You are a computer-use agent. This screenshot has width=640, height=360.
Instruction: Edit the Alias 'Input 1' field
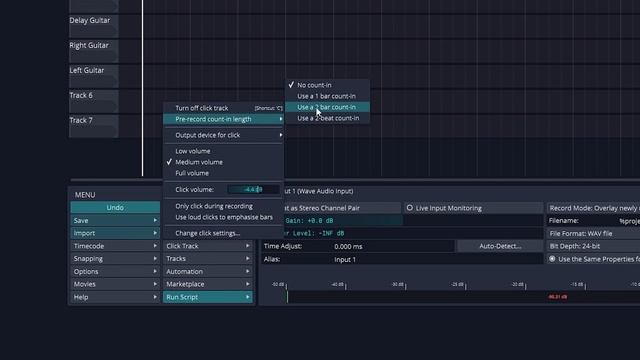[437, 259]
